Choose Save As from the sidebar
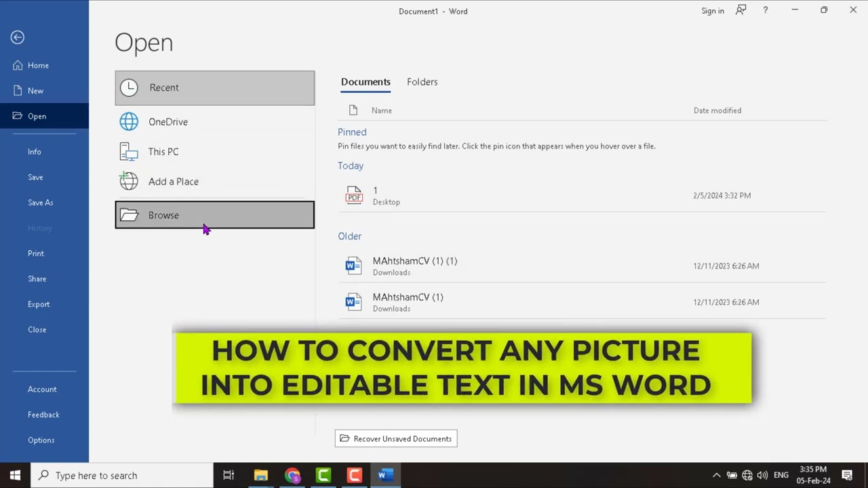The image size is (868, 488). 44,203
